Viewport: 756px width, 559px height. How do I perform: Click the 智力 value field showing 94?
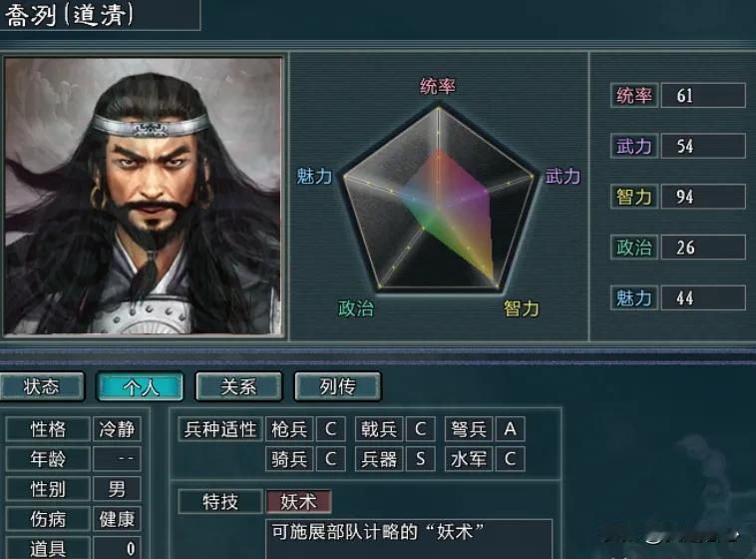[703, 197]
